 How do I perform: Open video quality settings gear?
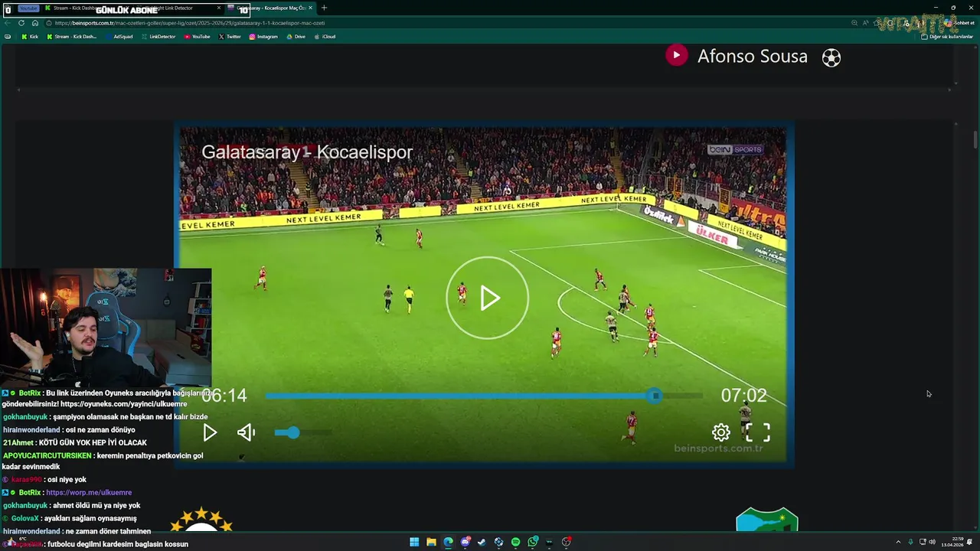point(720,432)
